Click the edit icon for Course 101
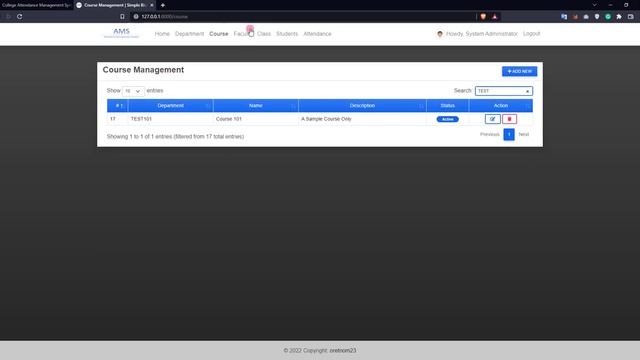 493,119
